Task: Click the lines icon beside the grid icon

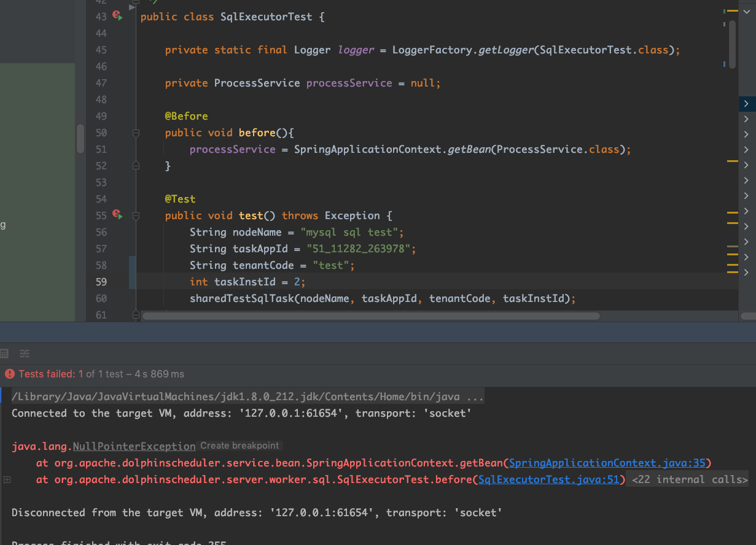Action: (25, 354)
